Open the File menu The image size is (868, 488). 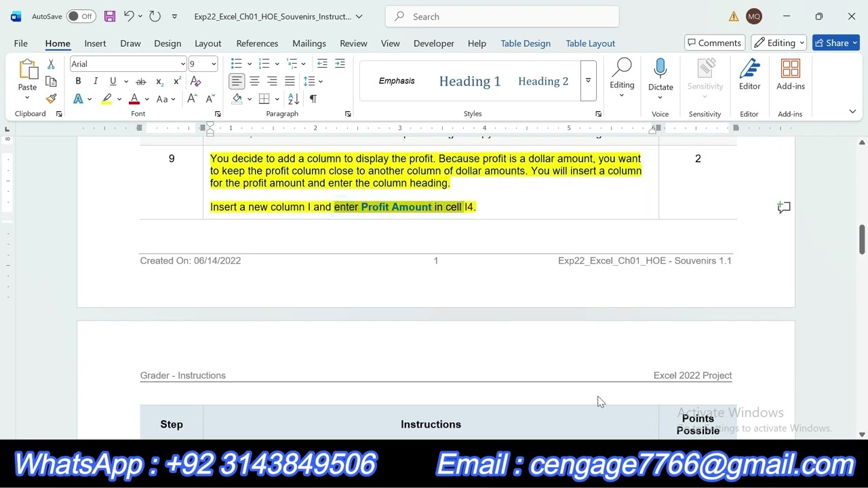pos(21,43)
